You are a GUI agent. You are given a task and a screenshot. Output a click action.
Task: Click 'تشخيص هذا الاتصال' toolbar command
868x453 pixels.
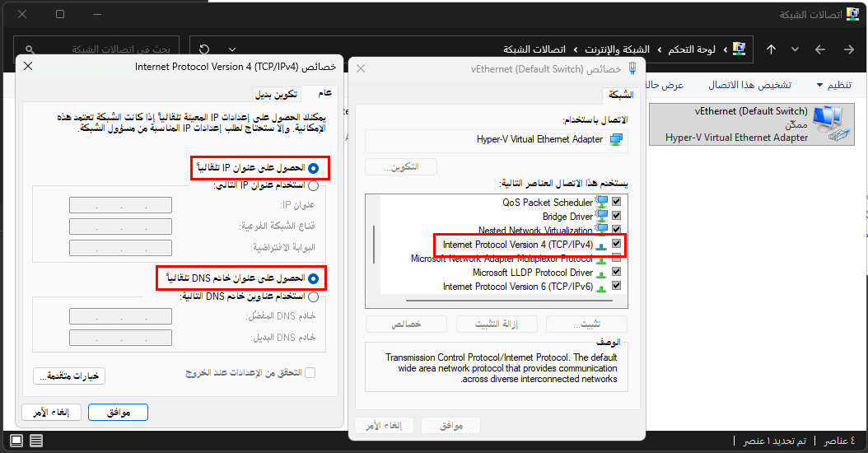750,85
